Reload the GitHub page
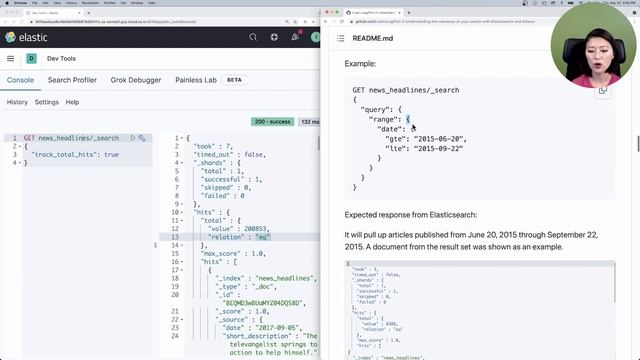 click(x=342, y=21)
